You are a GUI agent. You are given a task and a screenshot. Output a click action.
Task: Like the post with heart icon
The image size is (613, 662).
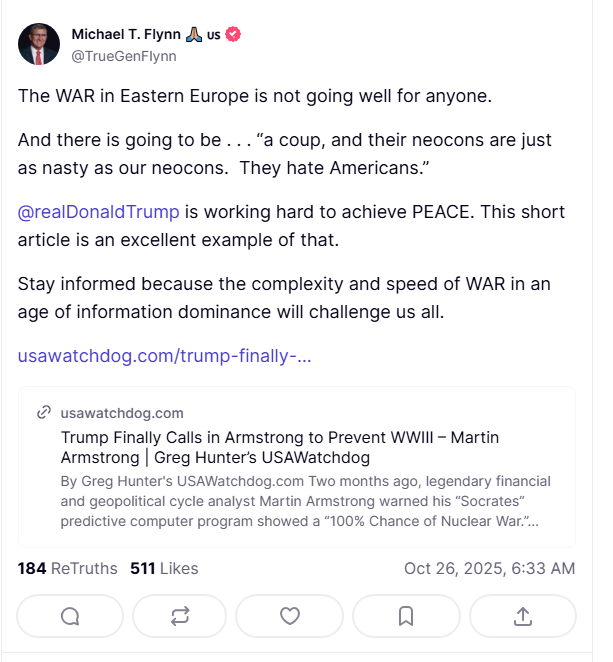point(290,616)
